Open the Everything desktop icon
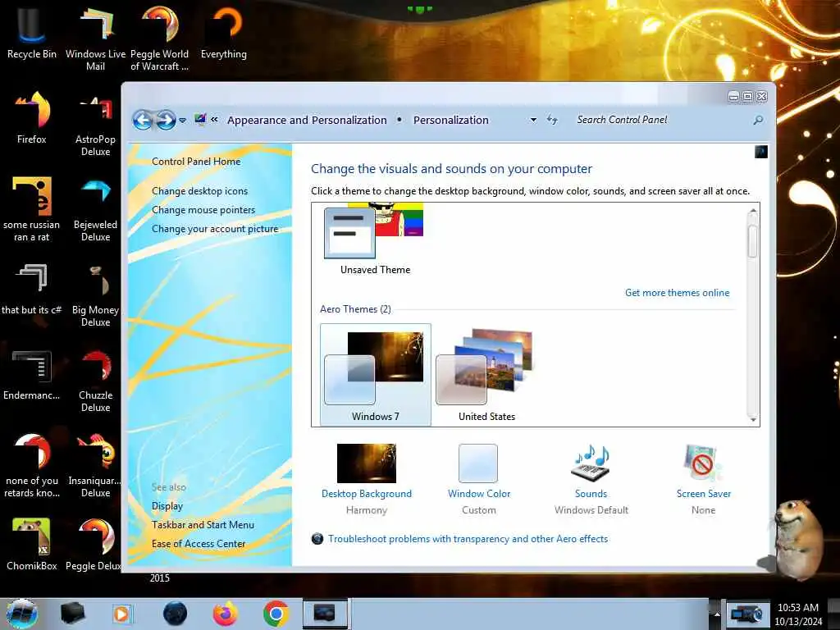The width and height of the screenshot is (840, 630). click(x=224, y=32)
